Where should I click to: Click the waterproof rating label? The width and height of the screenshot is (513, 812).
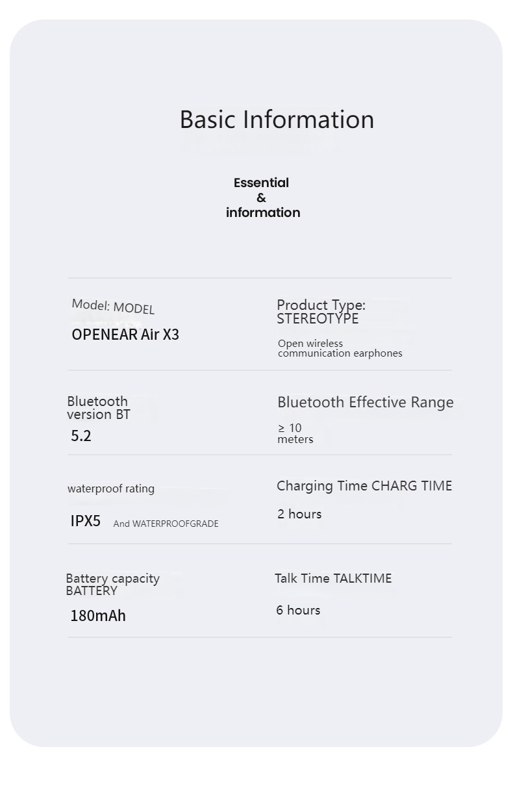(111, 488)
